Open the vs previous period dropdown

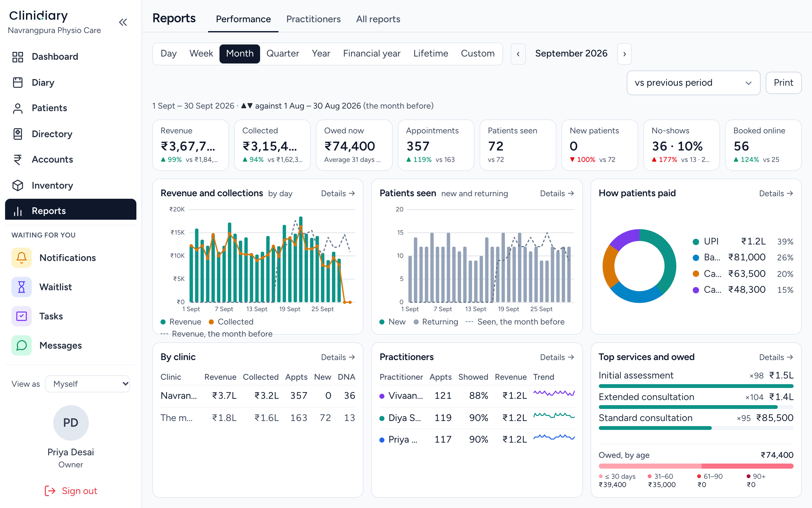pos(693,83)
